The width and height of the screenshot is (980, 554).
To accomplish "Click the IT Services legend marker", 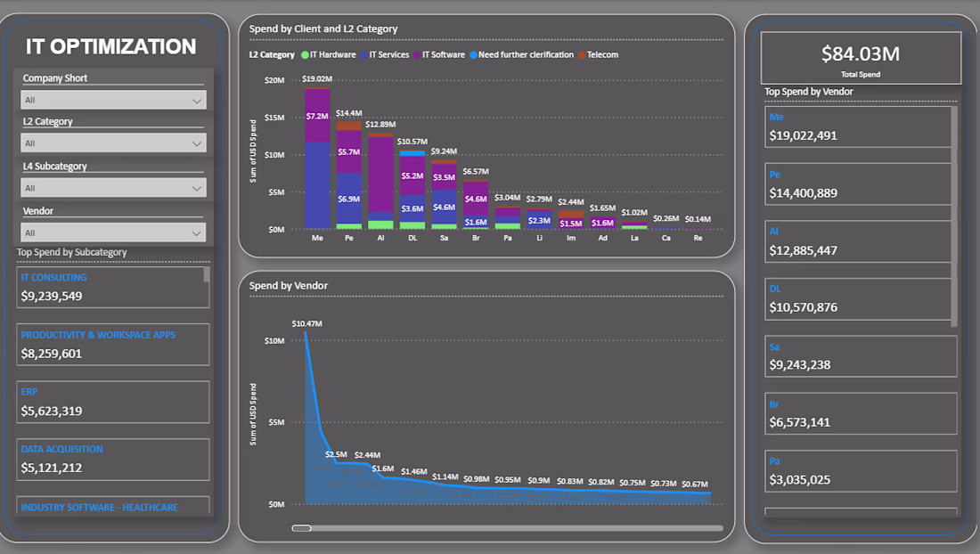I will point(363,55).
